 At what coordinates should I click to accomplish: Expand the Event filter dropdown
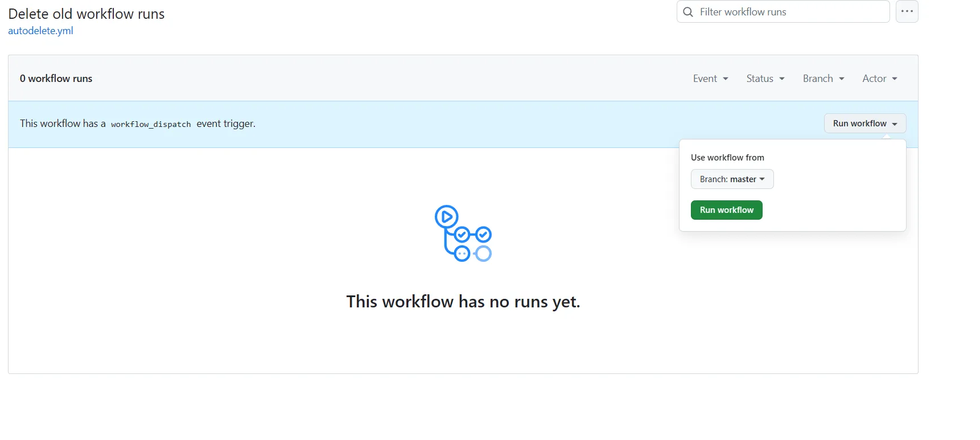tap(710, 79)
